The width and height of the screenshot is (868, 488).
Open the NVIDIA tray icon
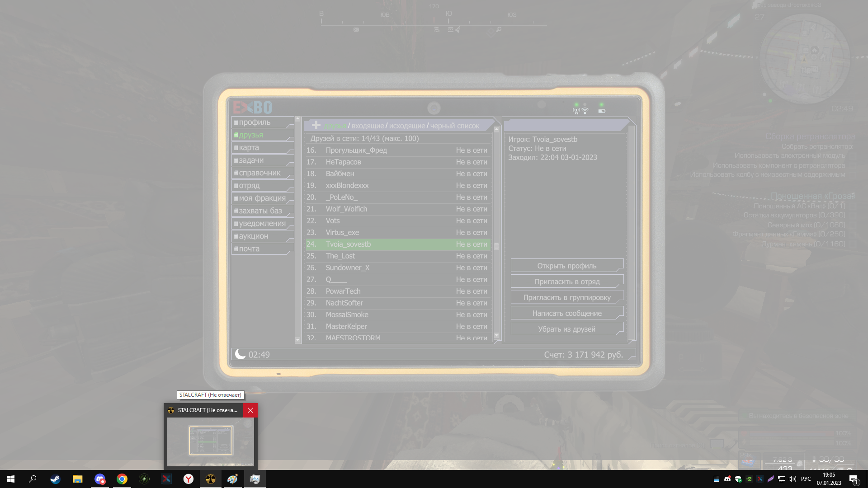pos(749,479)
